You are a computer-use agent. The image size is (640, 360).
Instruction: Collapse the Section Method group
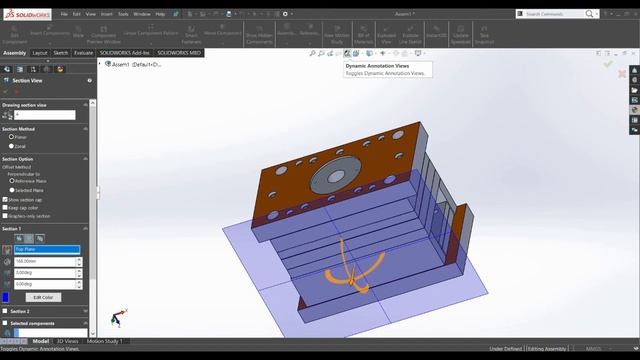[x=85, y=129]
